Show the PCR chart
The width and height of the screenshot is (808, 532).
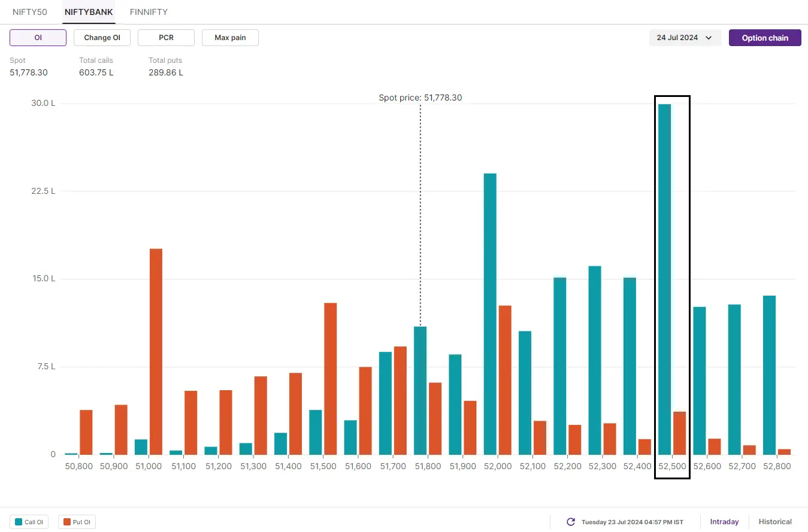click(166, 38)
